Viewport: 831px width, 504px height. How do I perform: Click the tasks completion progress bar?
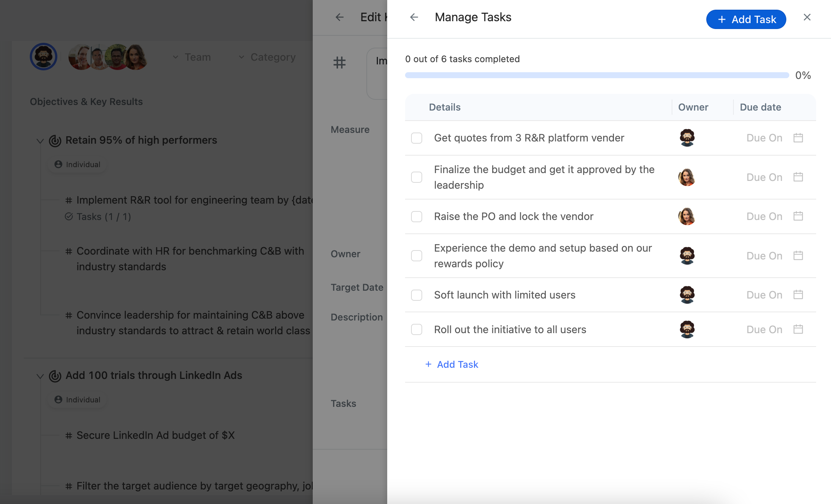click(x=597, y=76)
